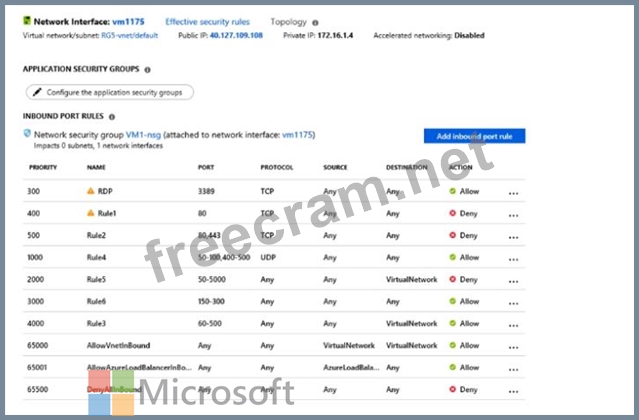Open the Effective security rules tab
Screen dimensions: 639x420
pos(207,22)
